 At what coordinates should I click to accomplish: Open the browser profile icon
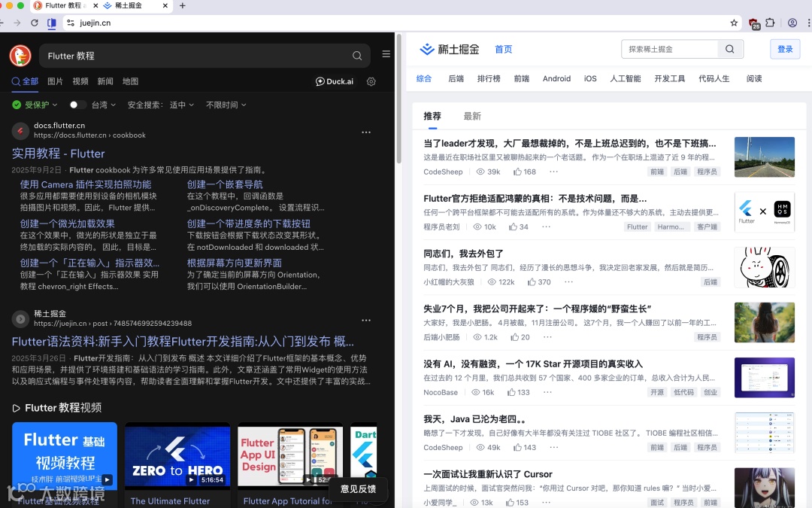coord(792,23)
